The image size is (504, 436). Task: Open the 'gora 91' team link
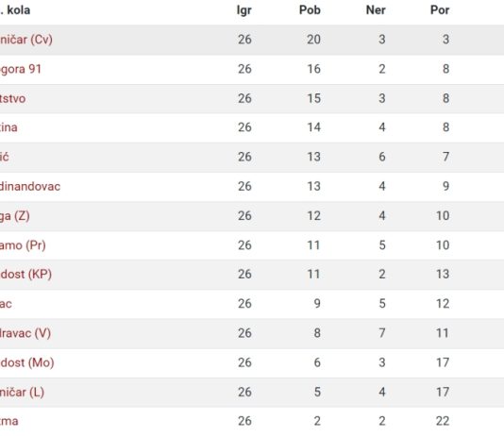(x=21, y=69)
